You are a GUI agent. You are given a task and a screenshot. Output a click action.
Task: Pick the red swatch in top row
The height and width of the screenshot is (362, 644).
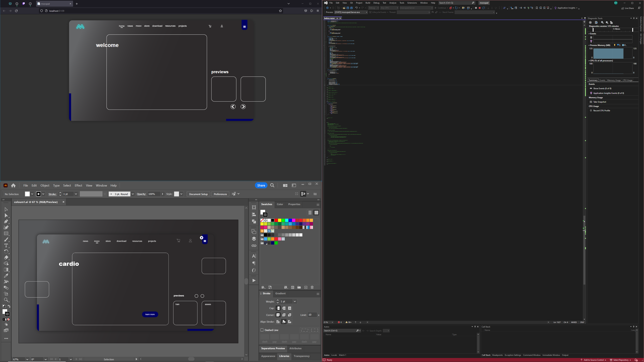pyautogui.click(x=276, y=220)
